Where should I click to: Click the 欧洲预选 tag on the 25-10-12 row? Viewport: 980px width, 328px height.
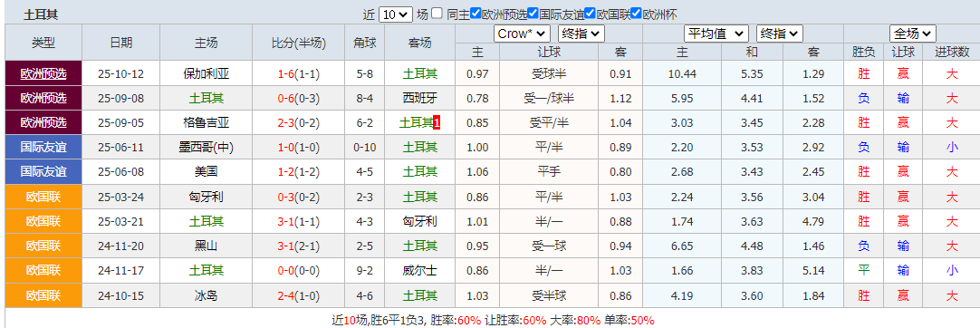click(x=43, y=73)
